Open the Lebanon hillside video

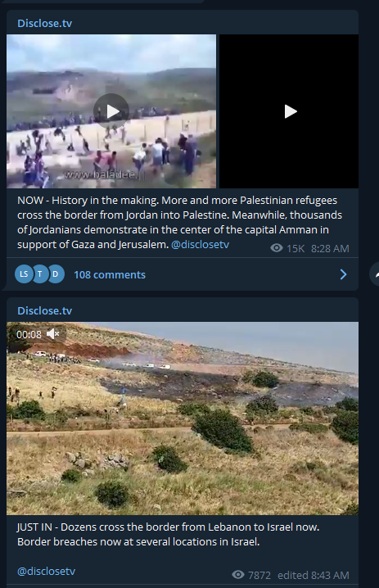(183, 418)
